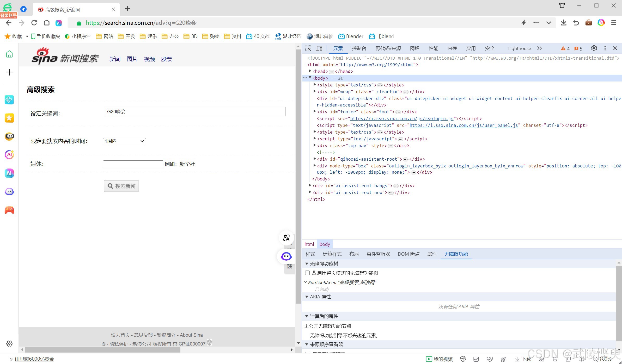Click the sidebar game controller icon
Image resolution: width=622 pixels, height=364 pixels.
pos(9,210)
